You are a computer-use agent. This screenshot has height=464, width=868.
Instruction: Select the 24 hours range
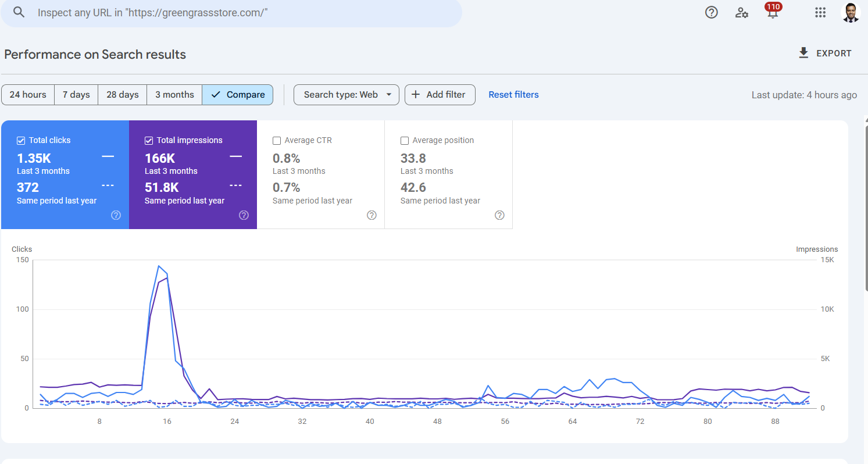pos(28,95)
